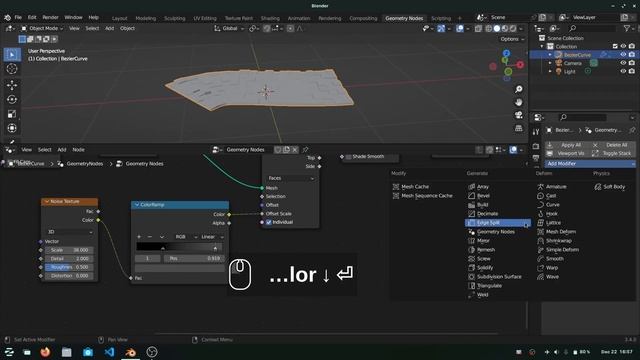This screenshot has width=640, height=360.
Task: Switch perspective/orthographic grid icon in viewport
Action: 518,128
